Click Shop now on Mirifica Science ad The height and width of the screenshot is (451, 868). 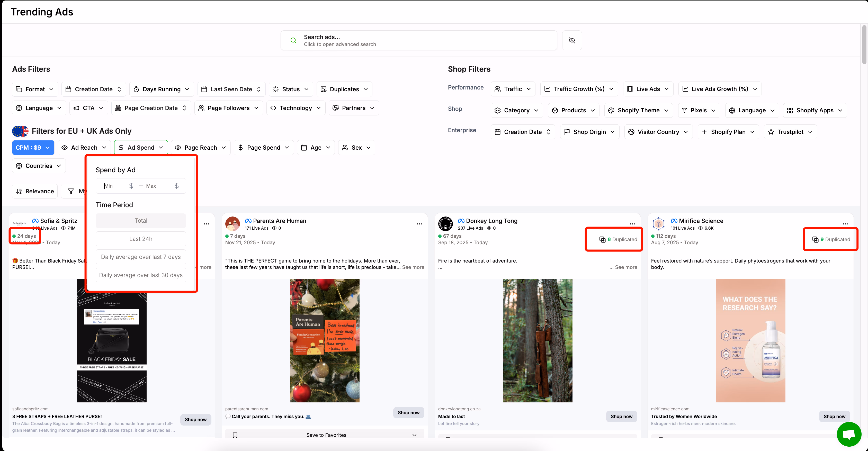pos(834,416)
